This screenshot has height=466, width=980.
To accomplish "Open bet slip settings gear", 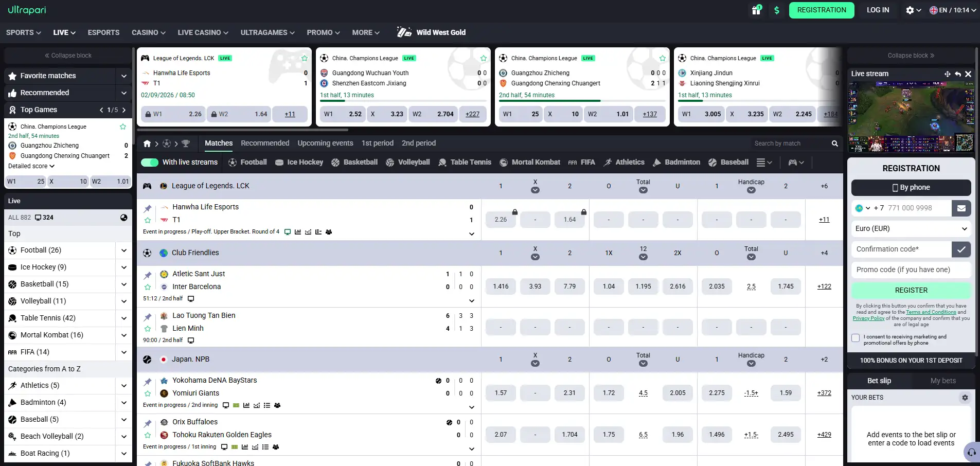I will point(965,398).
